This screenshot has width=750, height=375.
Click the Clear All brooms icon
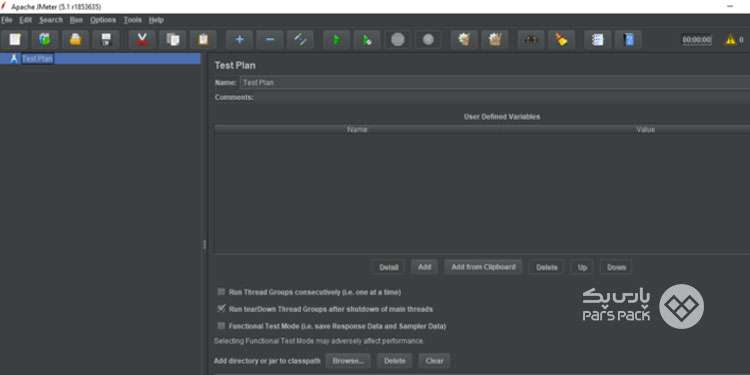495,40
